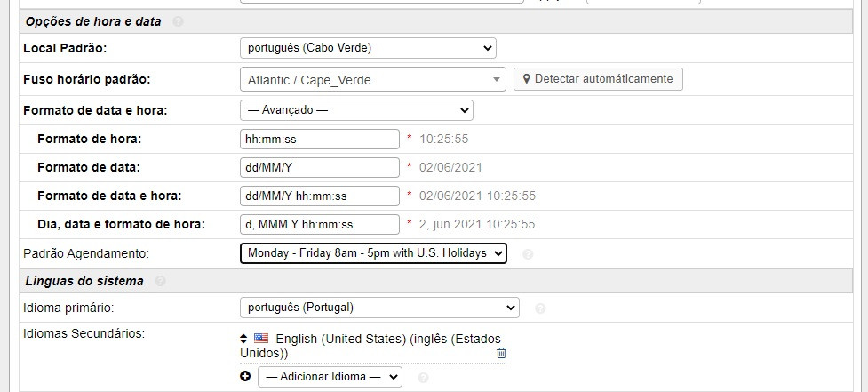Click the dd/MM/Y hh:mm:ss format input field
This screenshot has height=392, width=868.
(x=320, y=196)
